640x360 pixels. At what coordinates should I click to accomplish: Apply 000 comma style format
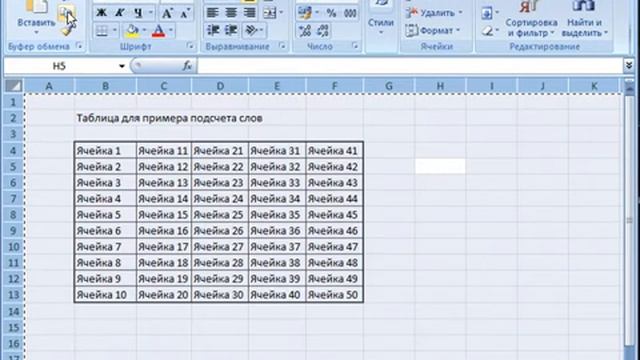(350, 13)
